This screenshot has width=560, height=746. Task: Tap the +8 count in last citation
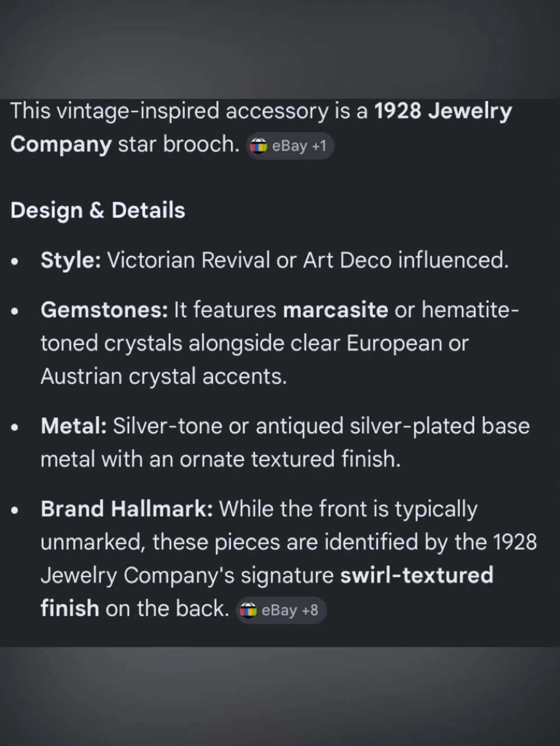(x=310, y=610)
